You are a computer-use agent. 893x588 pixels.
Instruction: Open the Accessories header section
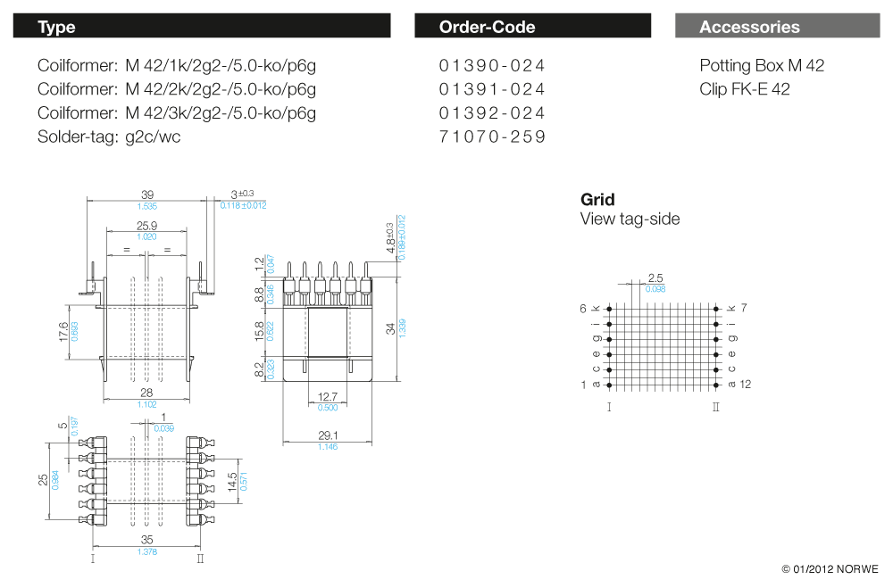(777, 27)
